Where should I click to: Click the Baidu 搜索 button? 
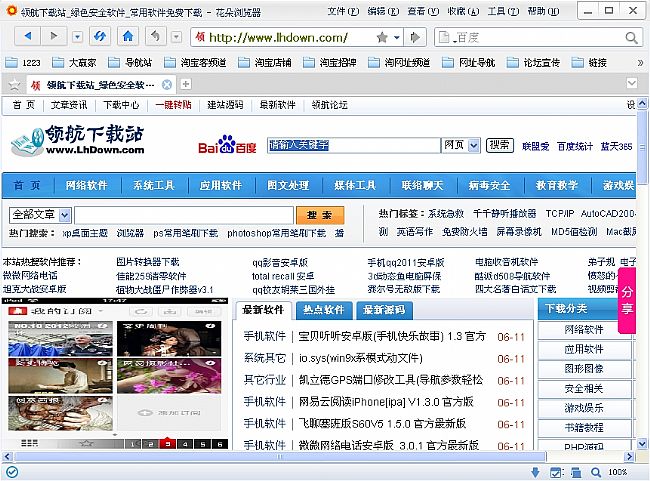[500, 145]
